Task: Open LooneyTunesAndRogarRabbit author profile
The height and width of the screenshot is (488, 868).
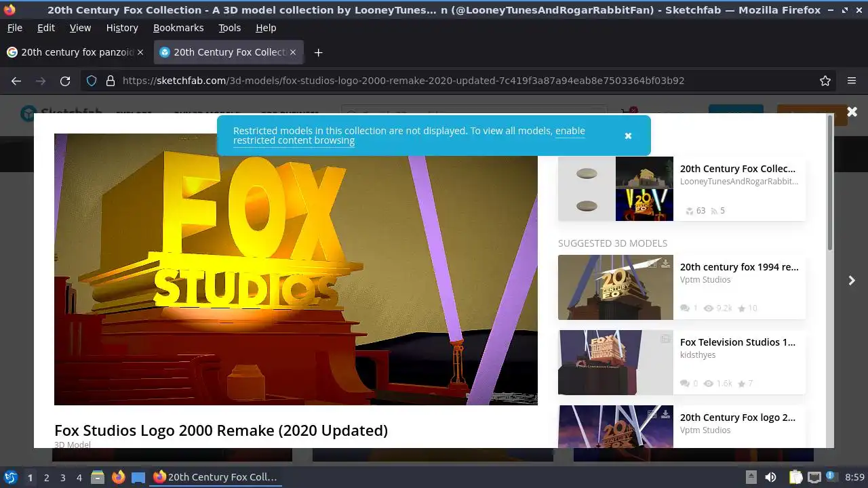Action: (739, 181)
